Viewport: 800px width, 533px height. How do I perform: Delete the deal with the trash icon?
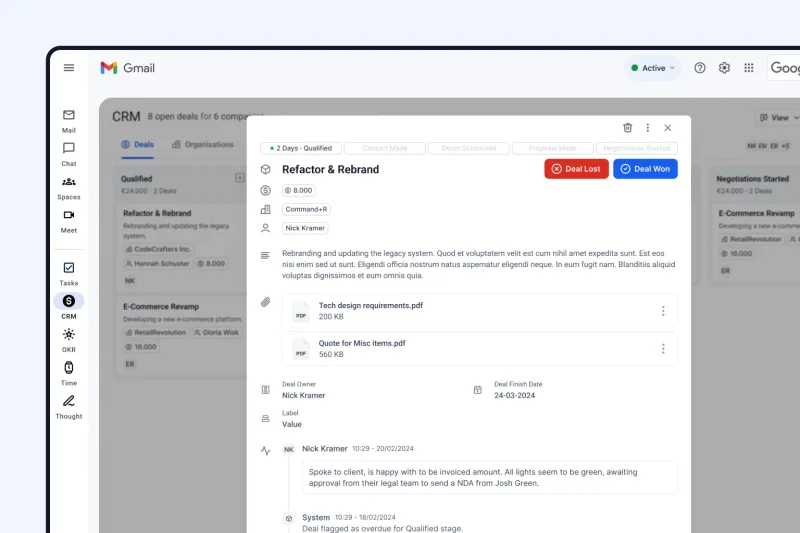point(628,128)
